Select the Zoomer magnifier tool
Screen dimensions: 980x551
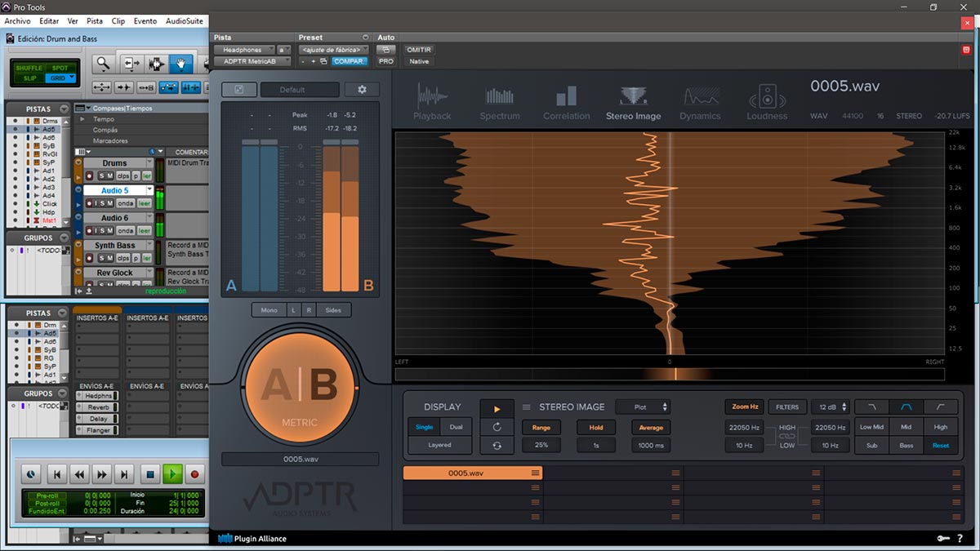click(x=103, y=64)
